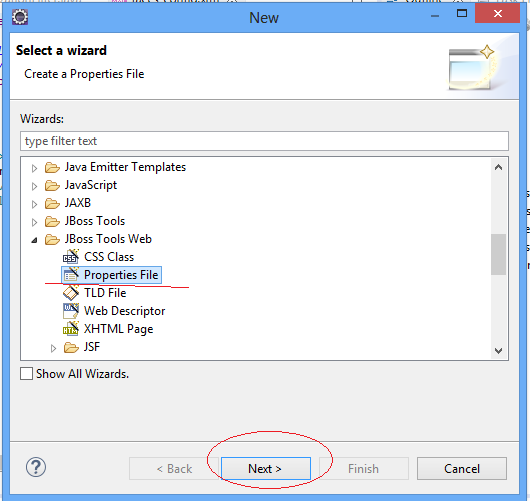The height and width of the screenshot is (501, 530).
Task: Click the scroll down arrow in wizard list
Action: (498, 351)
